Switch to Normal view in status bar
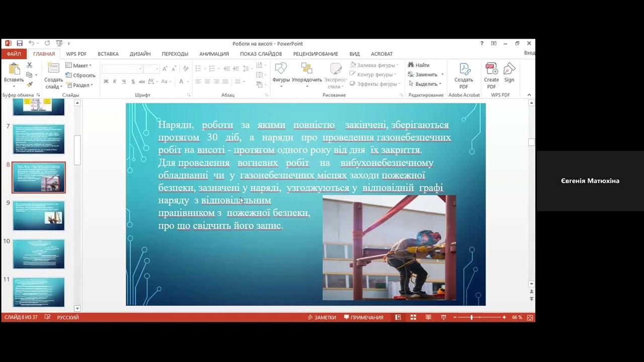Screen dimensions: 644x362 (x=398, y=317)
